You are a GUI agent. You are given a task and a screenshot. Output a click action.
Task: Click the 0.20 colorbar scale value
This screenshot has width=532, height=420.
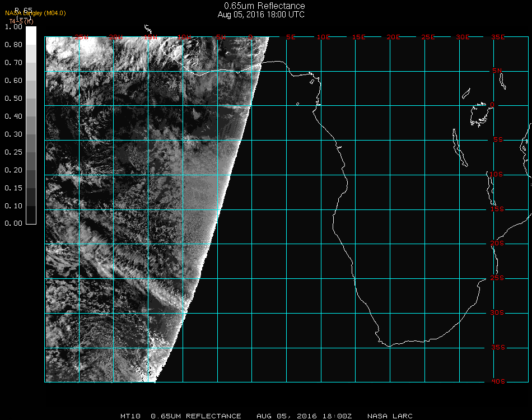pyautogui.click(x=13, y=170)
